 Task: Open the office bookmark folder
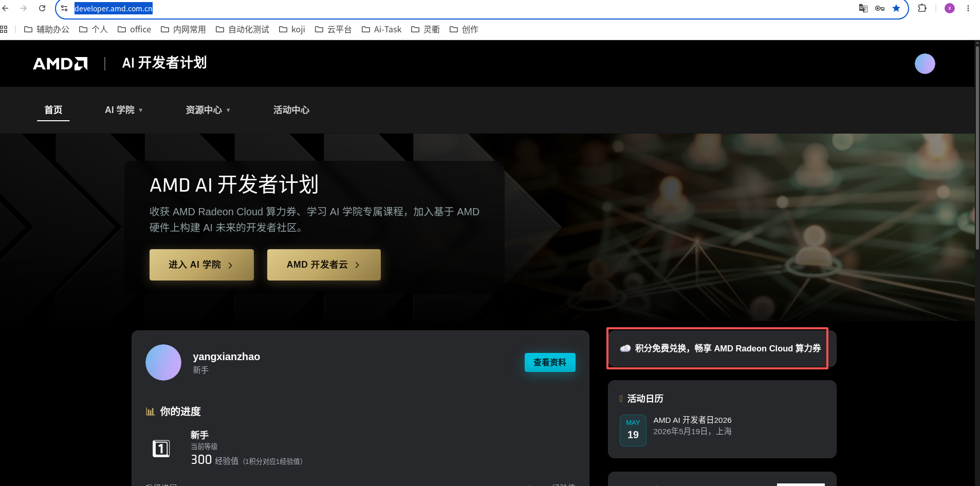pyautogui.click(x=135, y=29)
